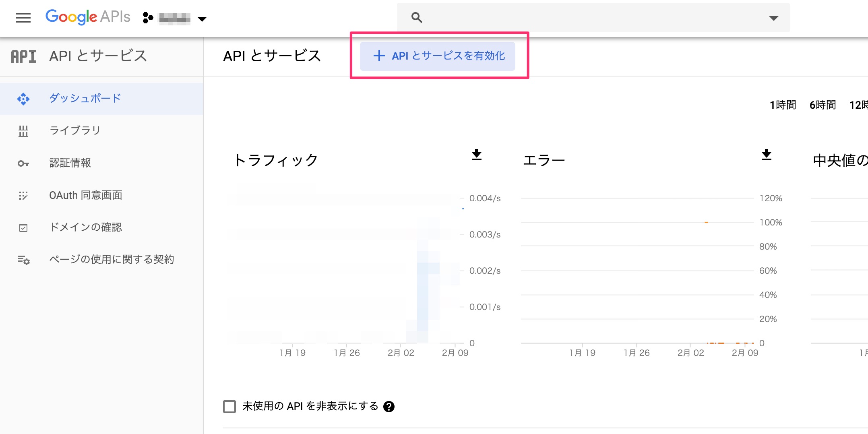Switch time range to 6時間
This screenshot has width=868, height=434.
pos(823,105)
